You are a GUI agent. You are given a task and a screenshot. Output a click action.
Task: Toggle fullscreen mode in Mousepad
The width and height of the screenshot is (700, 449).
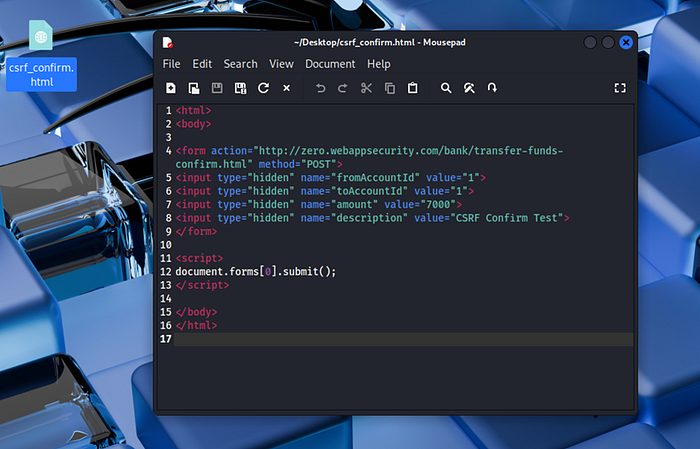620,88
